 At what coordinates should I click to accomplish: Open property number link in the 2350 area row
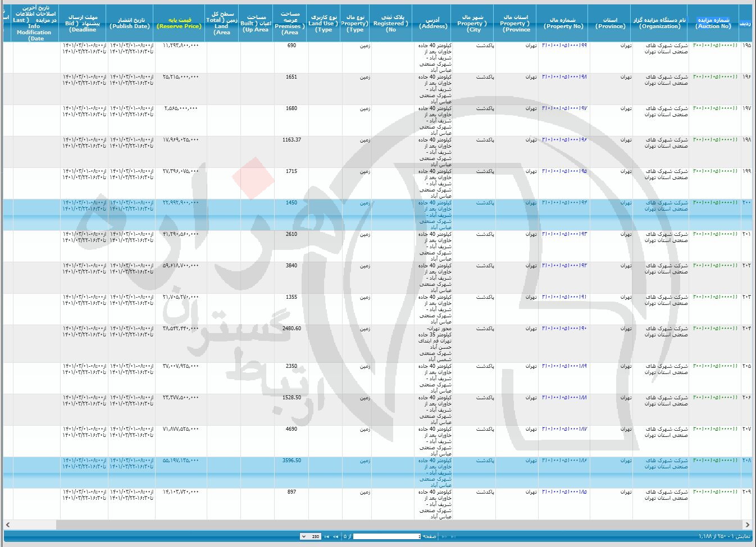(x=564, y=366)
